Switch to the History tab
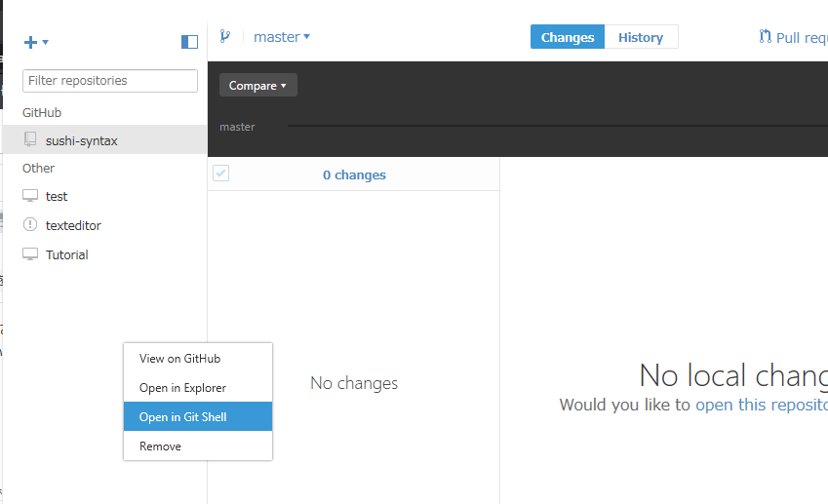Image resolution: width=828 pixels, height=504 pixels. 641,37
